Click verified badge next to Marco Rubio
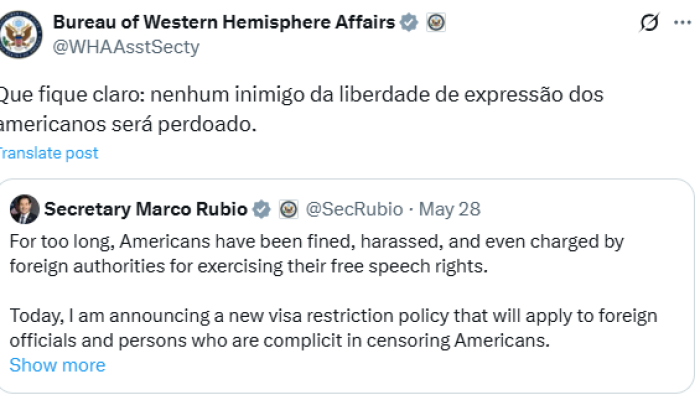The height and width of the screenshot is (400, 700). pyautogui.click(x=262, y=209)
